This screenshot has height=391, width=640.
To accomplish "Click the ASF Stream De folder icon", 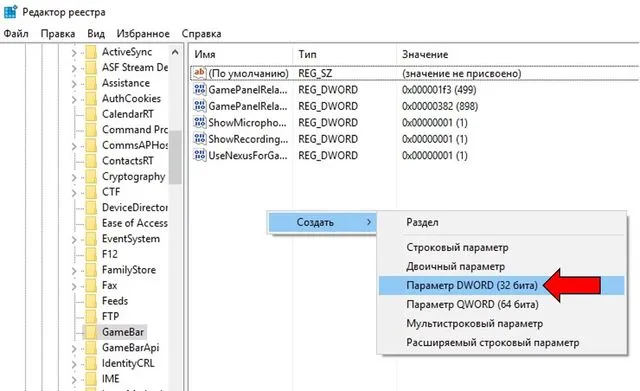I will tap(91, 68).
